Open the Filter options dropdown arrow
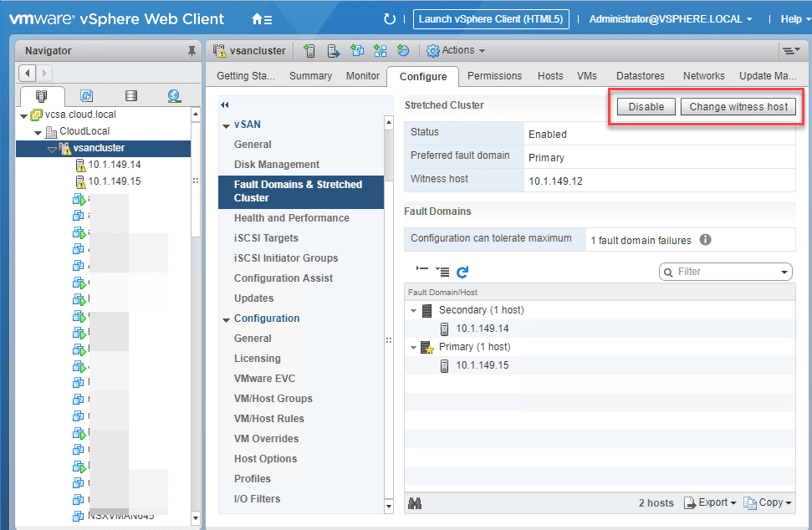The height and width of the screenshot is (530, 812). [784, 272]
